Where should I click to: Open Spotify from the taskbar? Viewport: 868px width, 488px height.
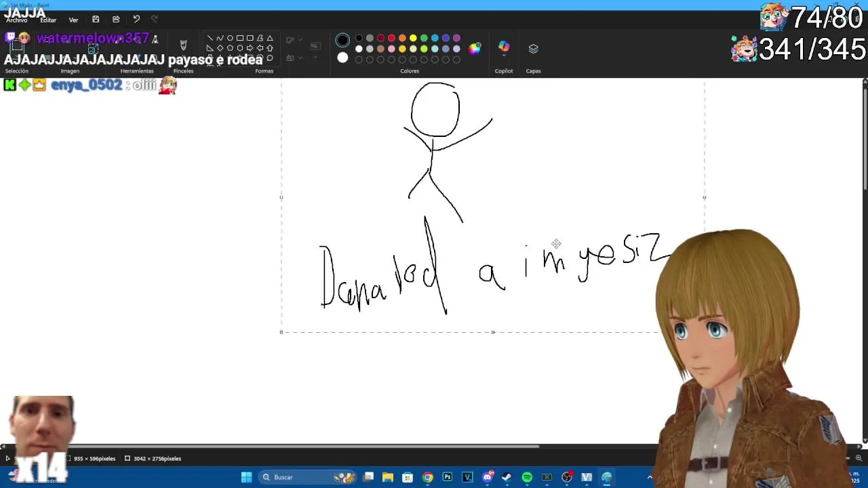(x=527, y=477)
